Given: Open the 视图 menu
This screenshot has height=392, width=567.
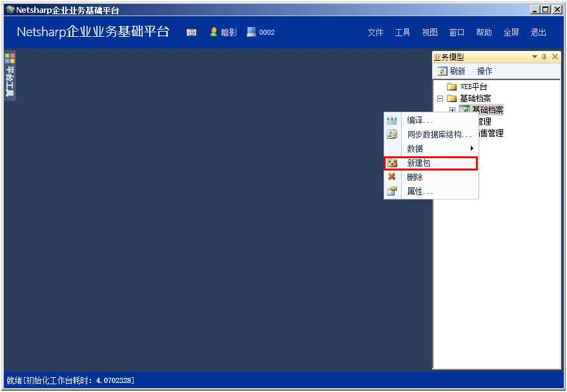Looking at the screenshot, I should 429,32.
